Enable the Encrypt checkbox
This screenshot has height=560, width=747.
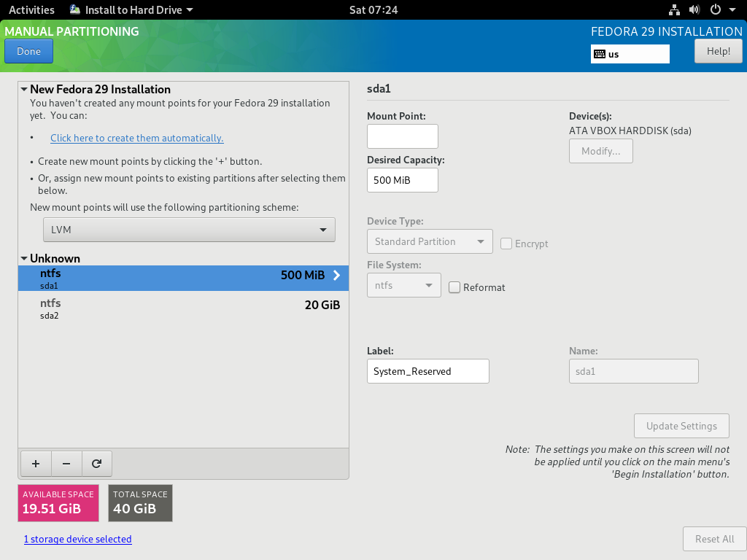[506, 244]
